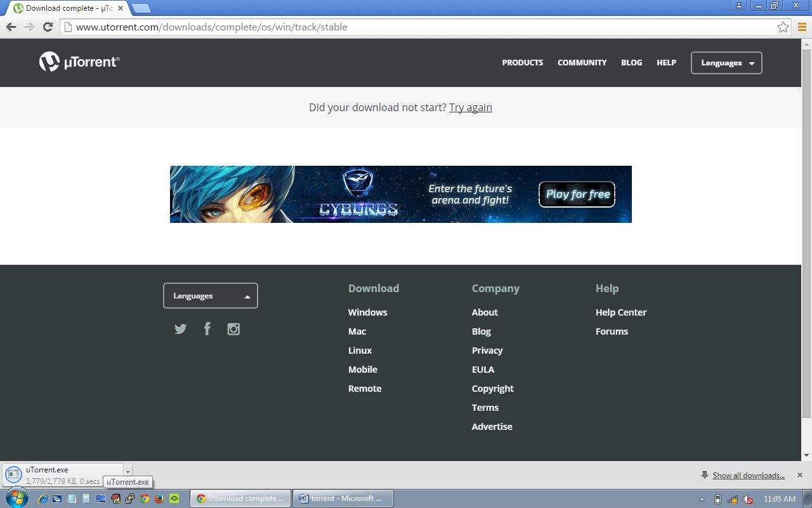
Task: Launch Firefox from the quick launch bar
Action: 159,498
